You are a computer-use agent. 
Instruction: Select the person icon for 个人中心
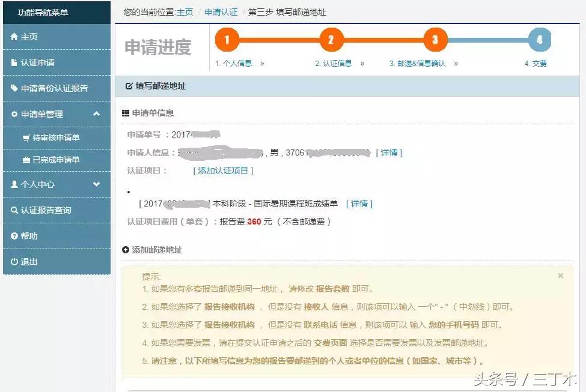(x=14, y=184)
